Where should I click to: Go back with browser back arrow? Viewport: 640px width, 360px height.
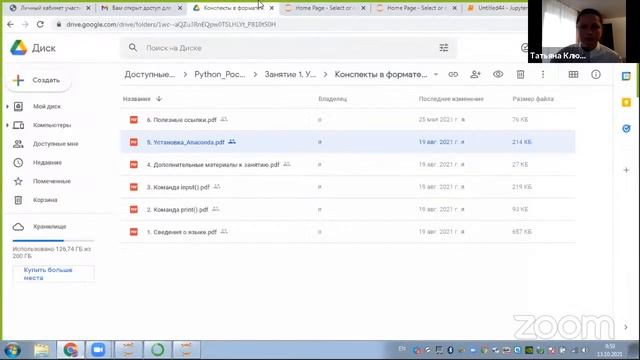click(x=11, y=24)
